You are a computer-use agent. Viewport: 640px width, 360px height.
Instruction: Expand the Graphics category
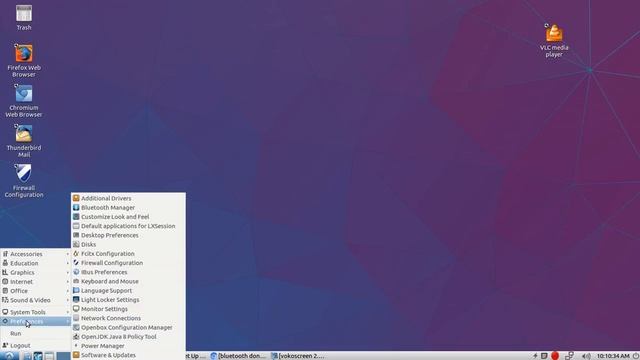tap(36, 272)
